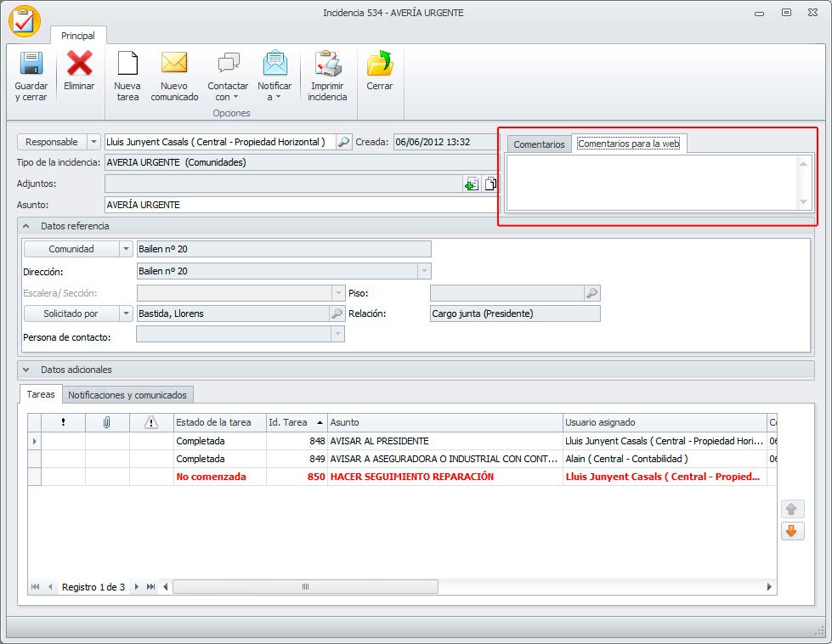Expand the Dirección combo box
Image resolution: width=832 pixels, height=644 pixels.
(x=423, y=271)
